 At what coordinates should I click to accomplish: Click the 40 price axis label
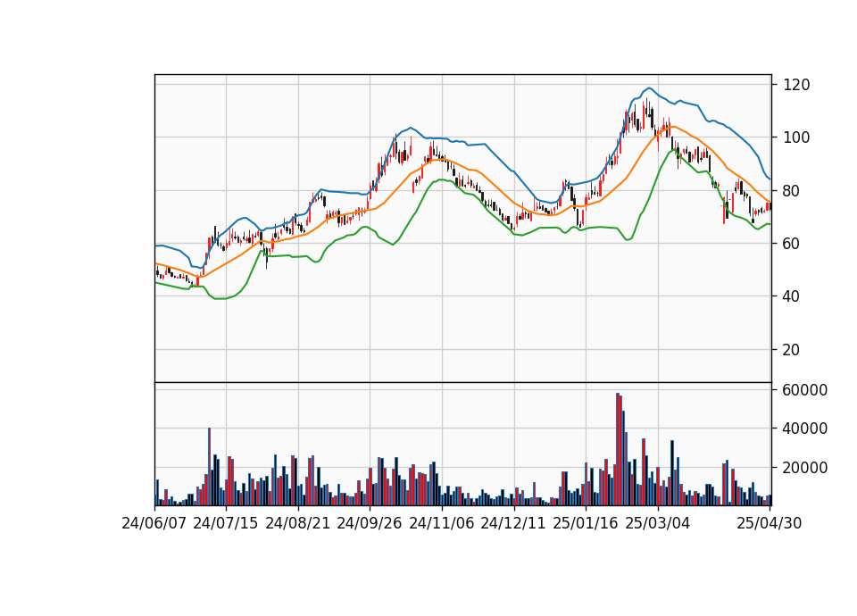(792, 296)
